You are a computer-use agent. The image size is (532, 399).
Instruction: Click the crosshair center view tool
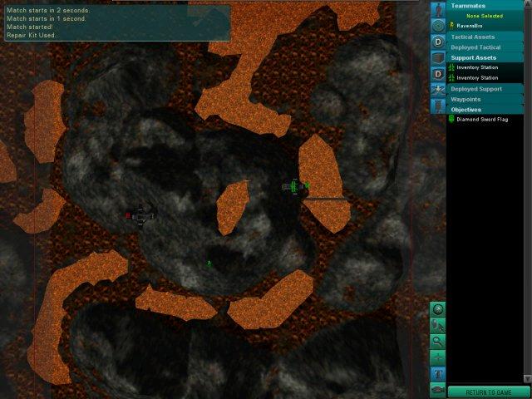point(438,357)
